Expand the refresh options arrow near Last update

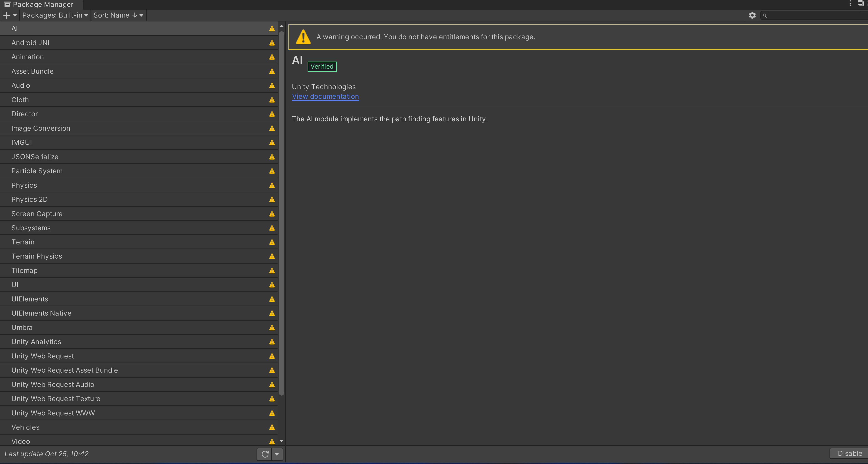click(277, 454)
